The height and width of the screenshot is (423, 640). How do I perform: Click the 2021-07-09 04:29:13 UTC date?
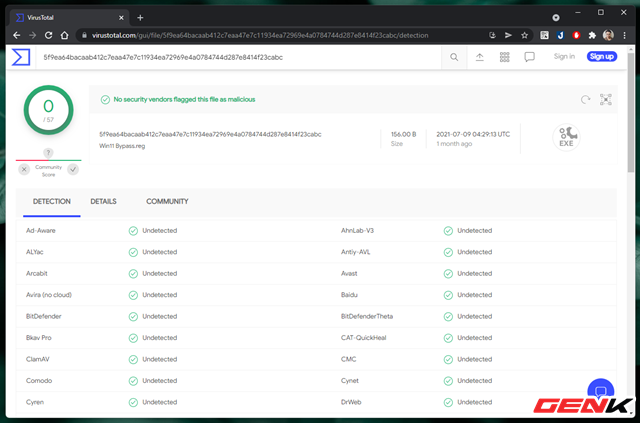click(x=473, y=134)
